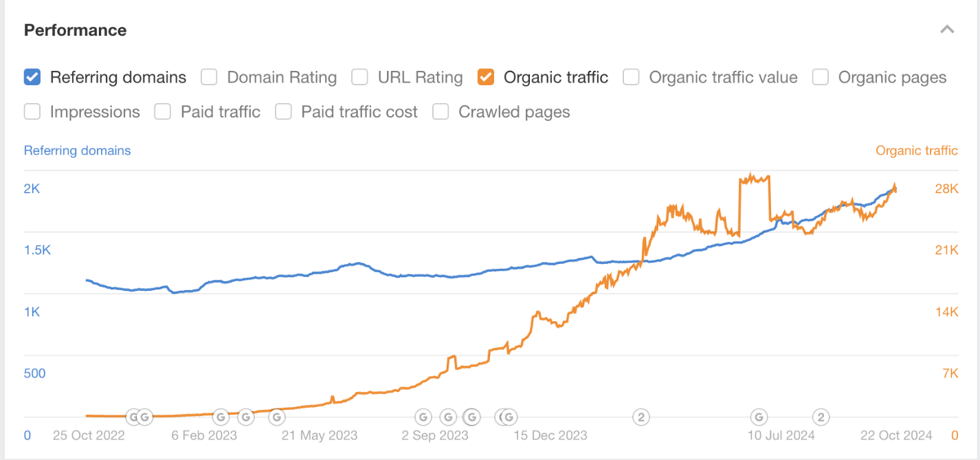This screenshot has width=980, height=460.
Task: Tick the Paid traffic cost checkbox
Action: (283, 112)
